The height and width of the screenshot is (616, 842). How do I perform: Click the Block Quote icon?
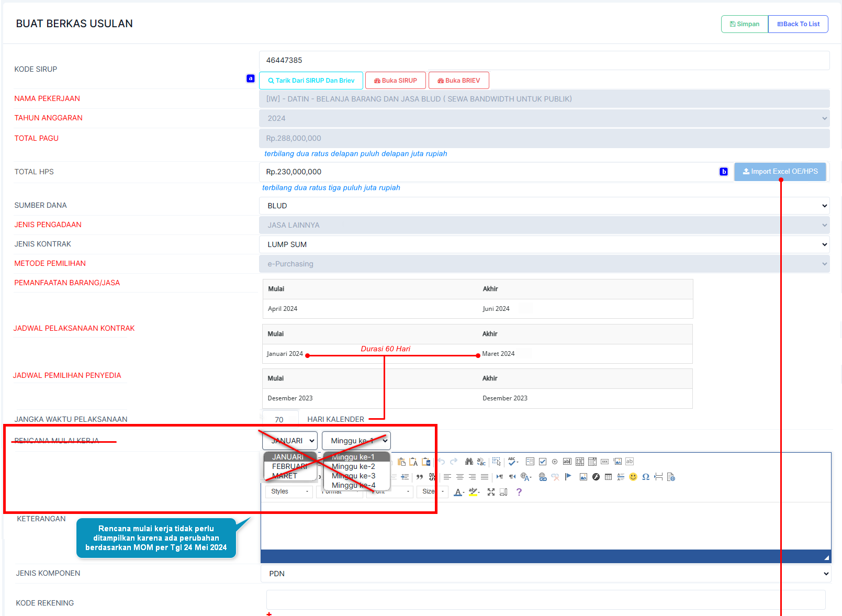(x=420, y=477)
